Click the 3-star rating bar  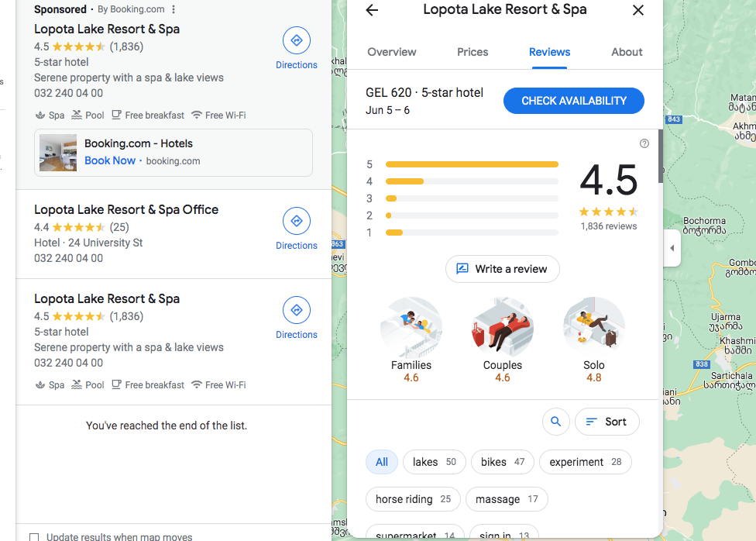click(x=472, y=198)
